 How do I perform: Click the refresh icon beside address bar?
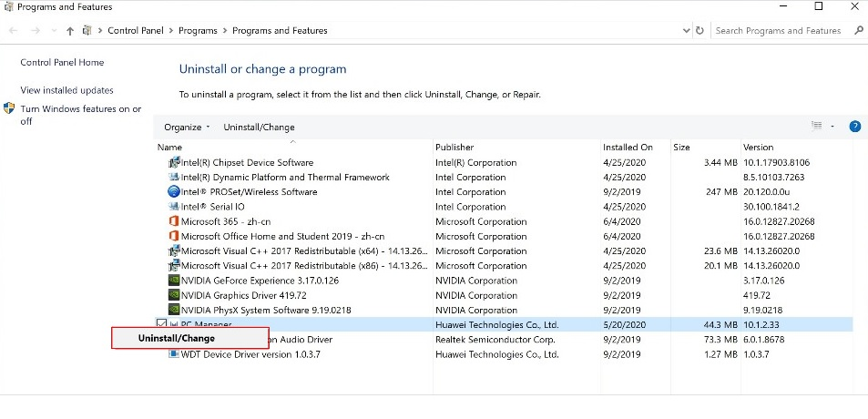pyautogui.click(x=700, y=30)
